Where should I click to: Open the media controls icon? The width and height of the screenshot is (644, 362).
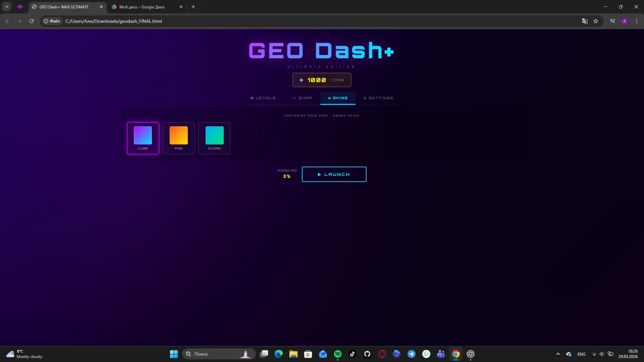(612, 21)
